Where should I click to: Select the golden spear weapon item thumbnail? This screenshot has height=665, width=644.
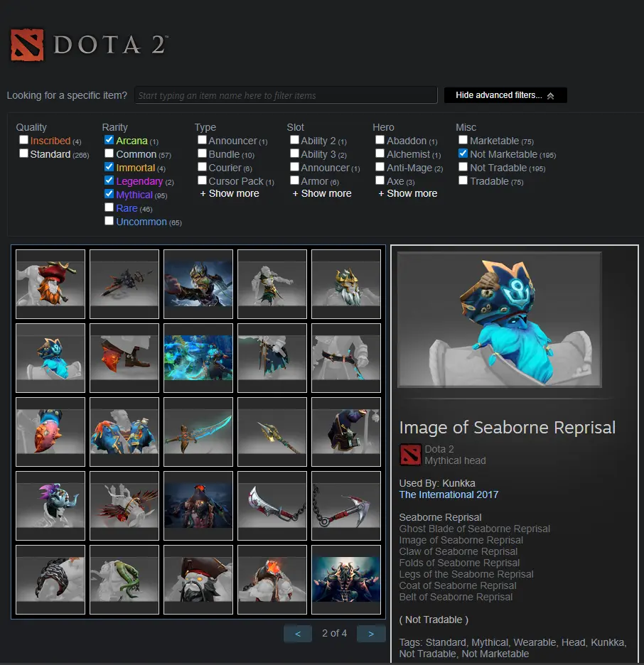click(x=272, y=432)
